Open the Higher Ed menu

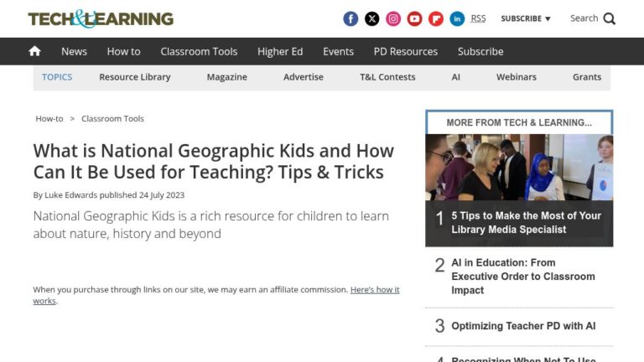pos(280,51)
